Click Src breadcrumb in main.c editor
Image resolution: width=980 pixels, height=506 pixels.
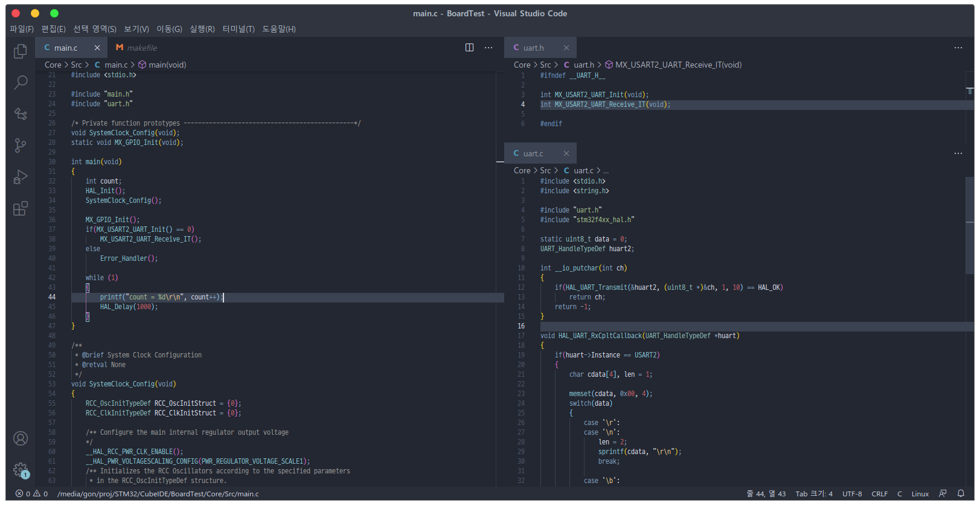pyautogui.click(x=76, y=65)
